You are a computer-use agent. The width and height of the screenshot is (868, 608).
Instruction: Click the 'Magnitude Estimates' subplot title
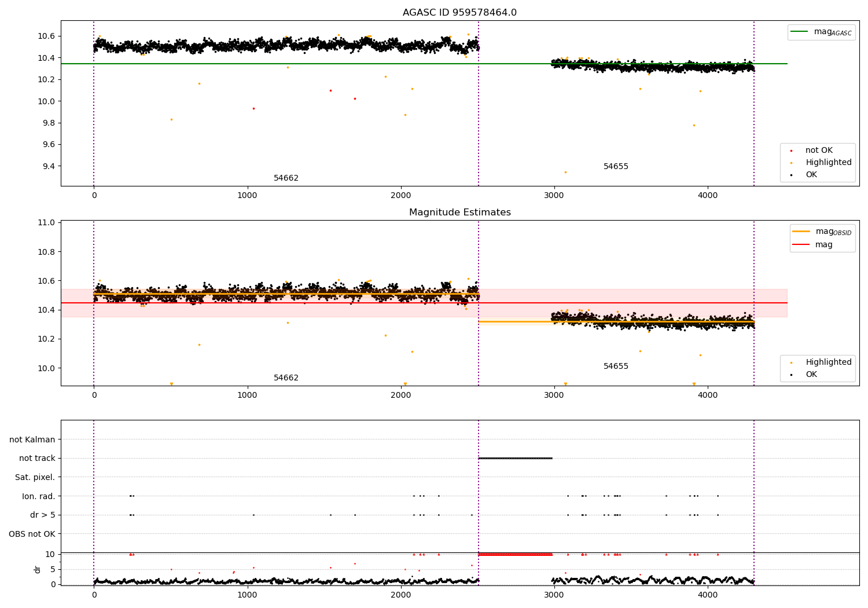coord(459,213)
